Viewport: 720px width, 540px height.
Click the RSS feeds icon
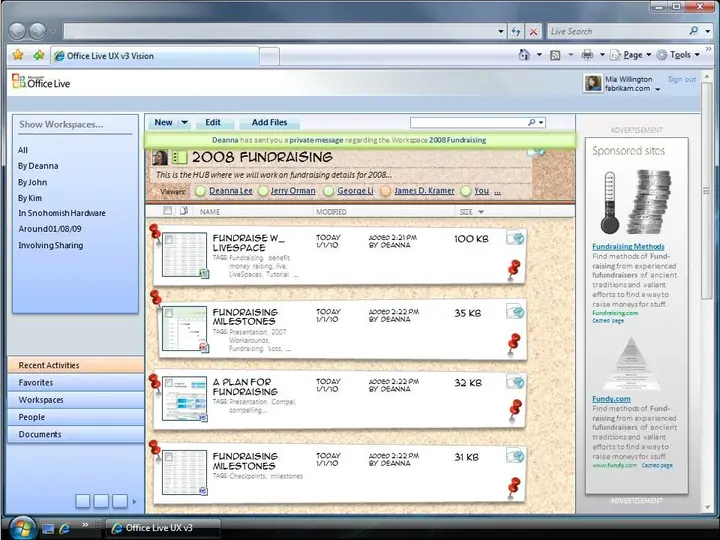[555, 55]
